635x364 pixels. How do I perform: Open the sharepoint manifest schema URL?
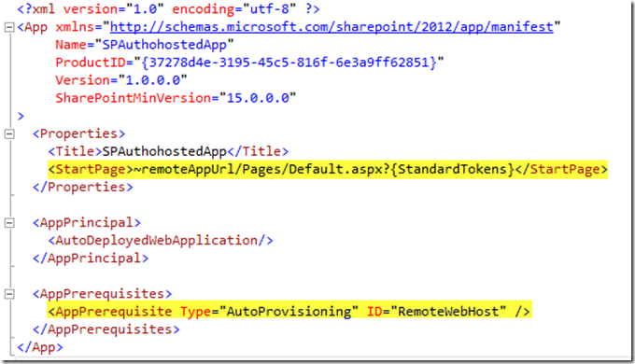tap(332, 27)
